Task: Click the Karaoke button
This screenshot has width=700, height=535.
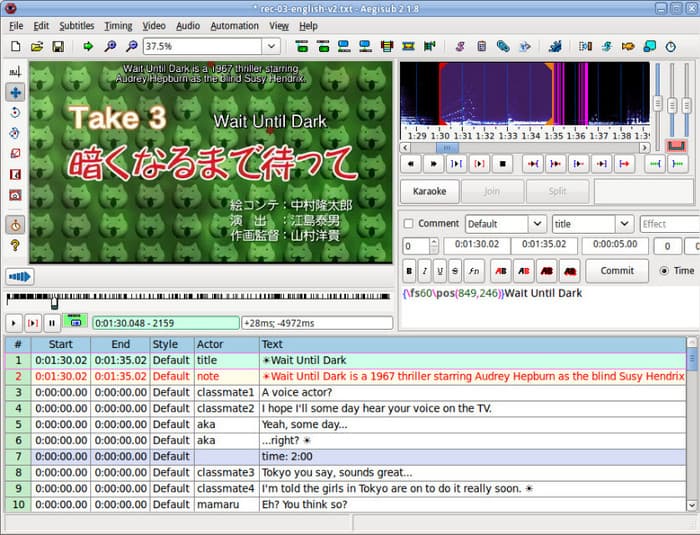Action: [x=429, y=191]
